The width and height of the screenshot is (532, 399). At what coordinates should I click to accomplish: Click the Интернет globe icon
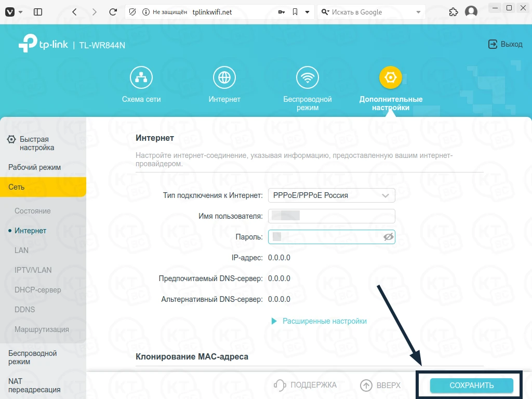click(x=224, y=77)
